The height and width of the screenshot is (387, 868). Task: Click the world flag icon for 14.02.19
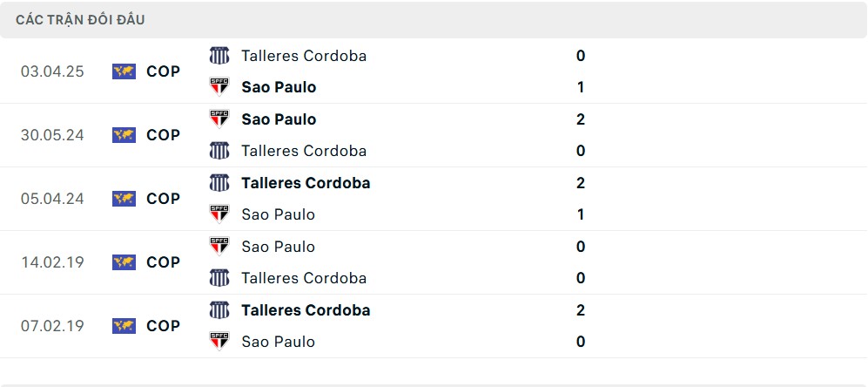click(124, 262)
